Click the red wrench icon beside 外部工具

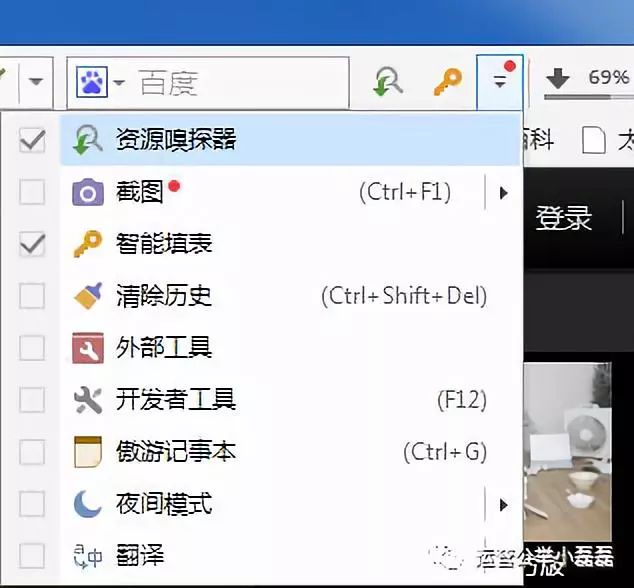[x=88, y=348]
